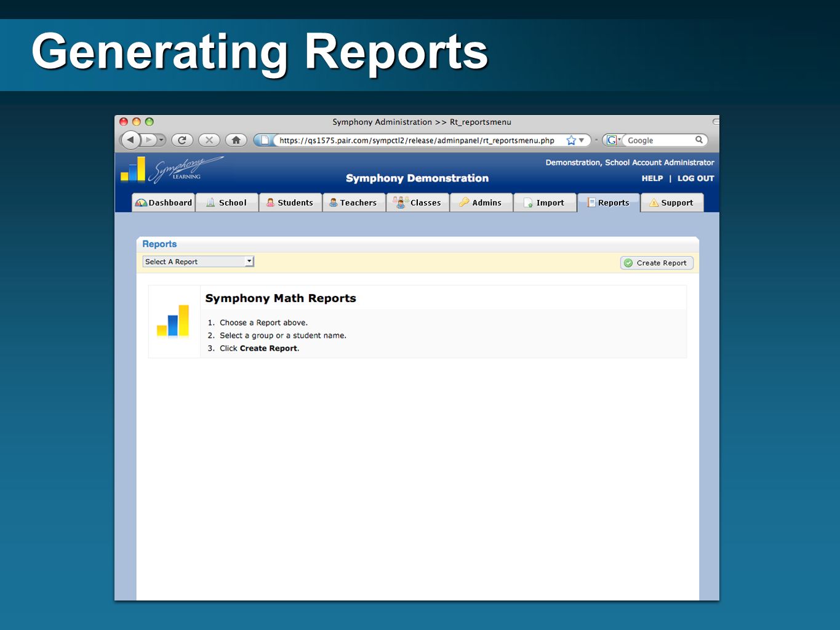The height and width of the screenshot is (630, 840).
Task: Go to the Import tab
Action: 545,202
